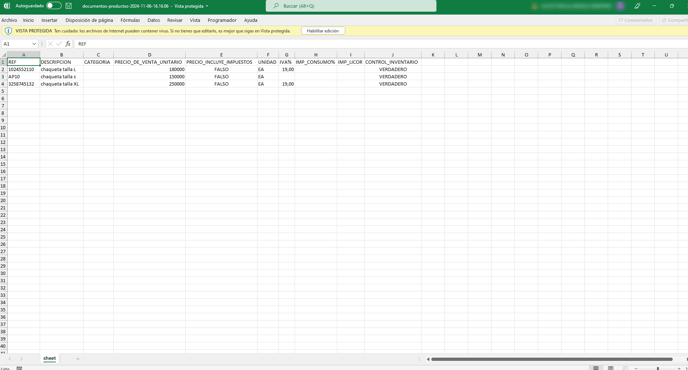Open the file name dropdown arrow beside Vista protegida
The image size is (688, 370).
click(207, 6)
